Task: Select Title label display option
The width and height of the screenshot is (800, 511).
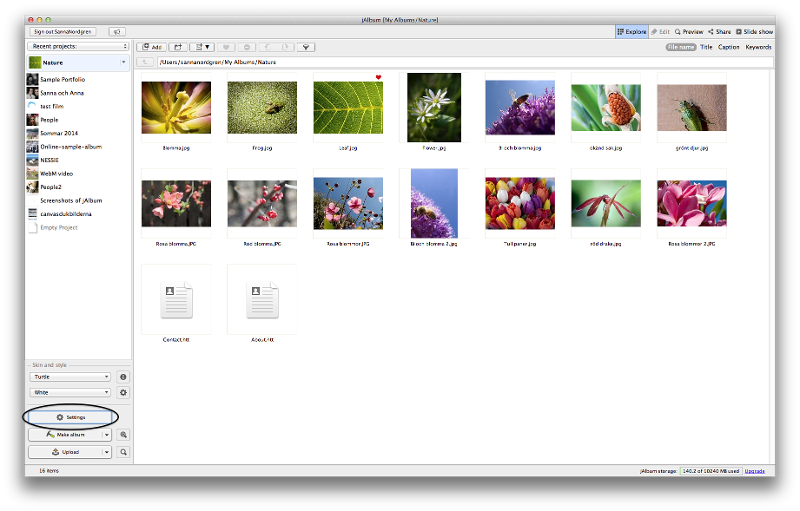Action: coord(706,47)
